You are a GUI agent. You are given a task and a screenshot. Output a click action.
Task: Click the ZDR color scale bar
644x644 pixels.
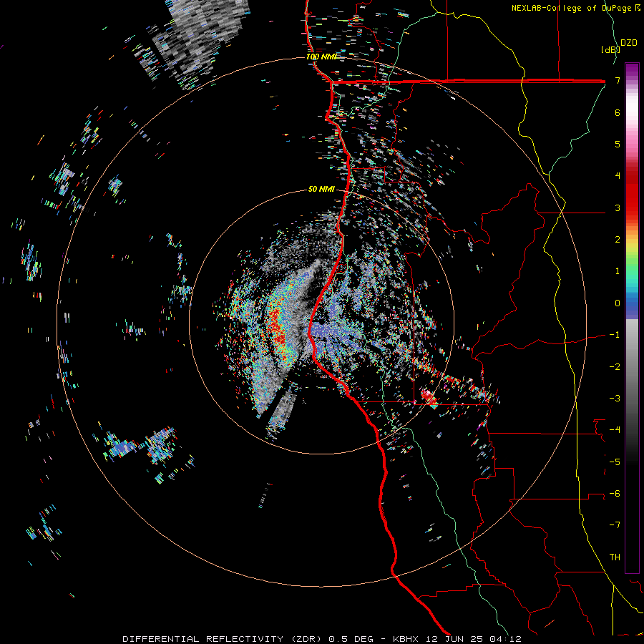click(632, 318)
